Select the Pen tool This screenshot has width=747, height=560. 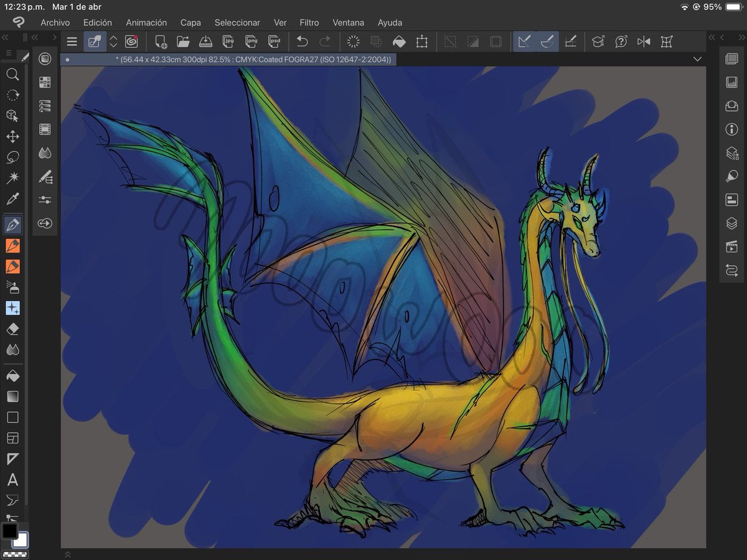(x=12, y=224)
